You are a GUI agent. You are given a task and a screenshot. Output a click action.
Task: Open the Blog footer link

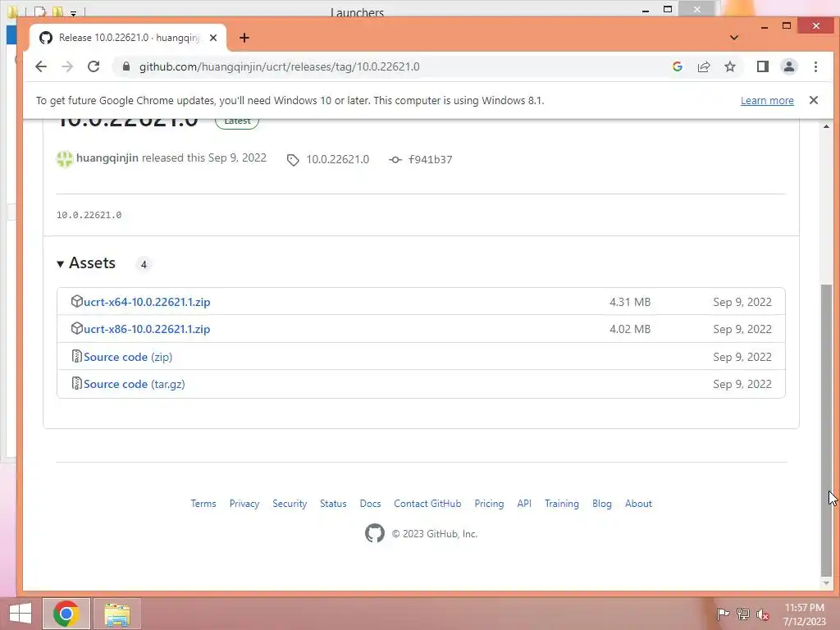coord(601,504)
